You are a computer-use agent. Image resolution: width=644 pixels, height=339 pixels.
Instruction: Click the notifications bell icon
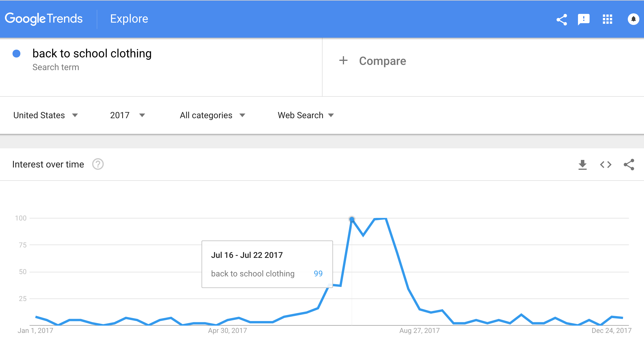[x=633, y=19]
